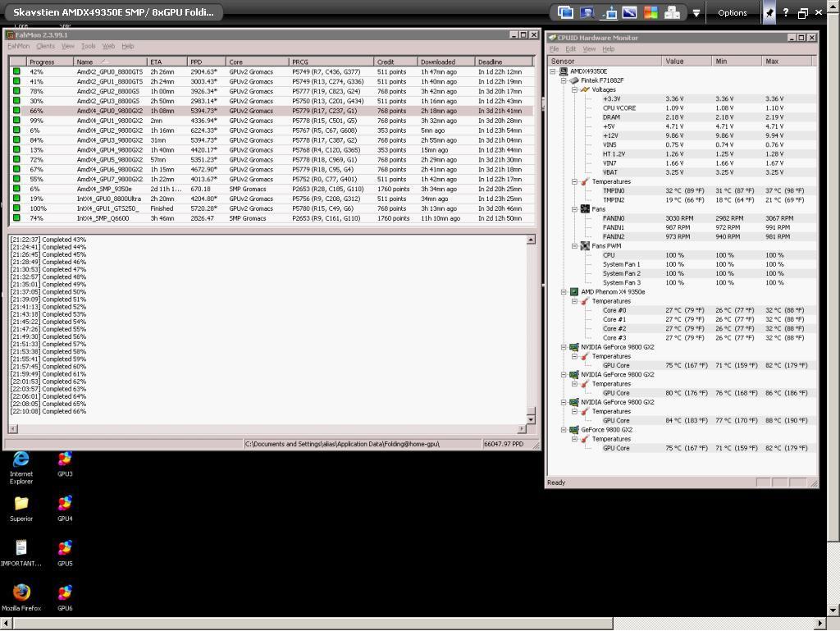Click the Voltages lightning icon in HWMonitor

585,89
